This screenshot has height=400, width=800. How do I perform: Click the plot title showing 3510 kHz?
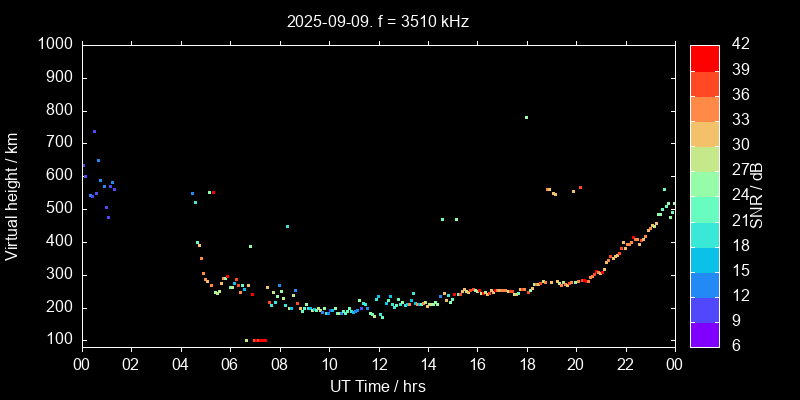[378, 20]
